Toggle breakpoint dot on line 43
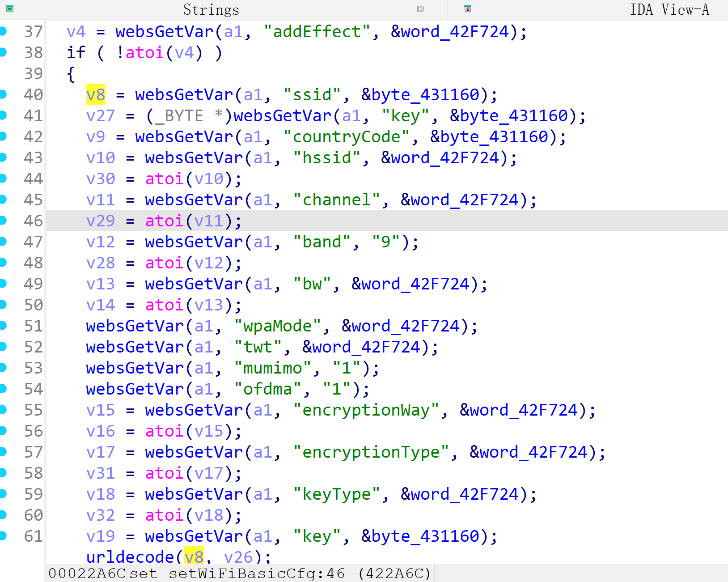This screenshot has width=728, height=582. pos(3,157)
